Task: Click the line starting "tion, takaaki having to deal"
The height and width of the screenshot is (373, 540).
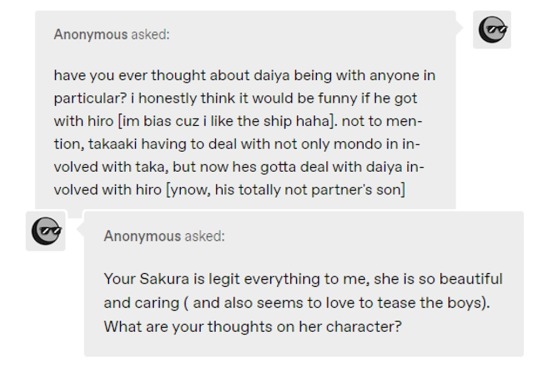Action: coord(237,144)
